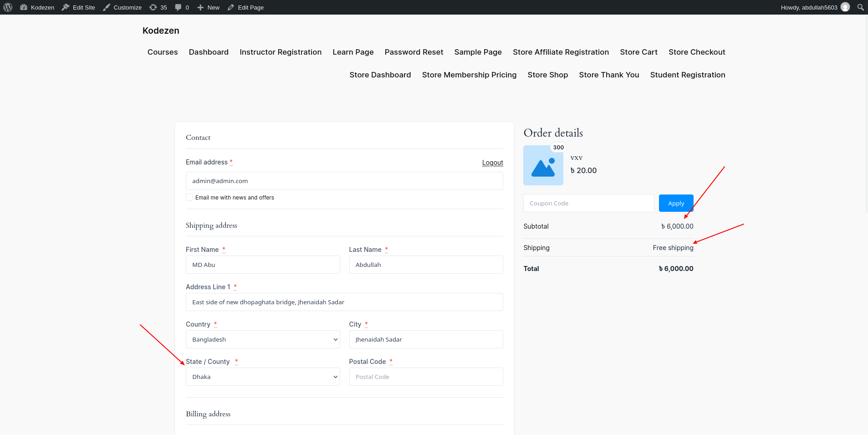This screenshot has width=868, height=435.
Task: Open the user avatar profile menu
Action: (x=845, y=7)
